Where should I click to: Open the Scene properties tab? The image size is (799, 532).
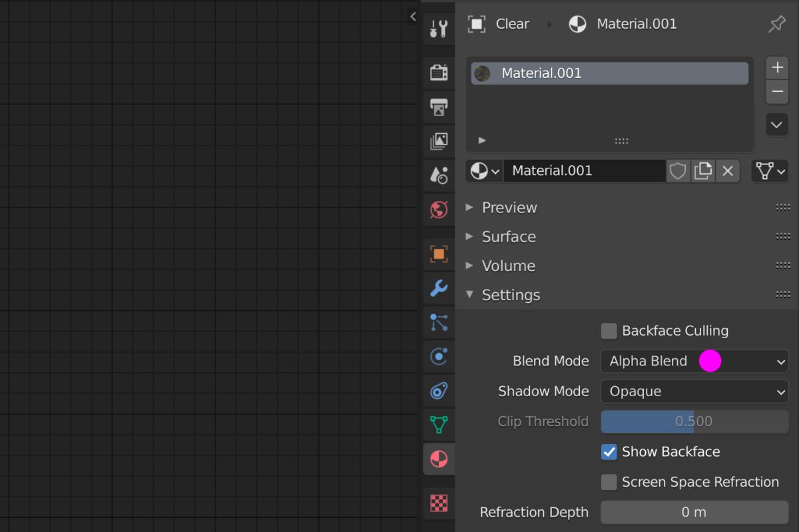pyautogui.click(x=439, y=176)
